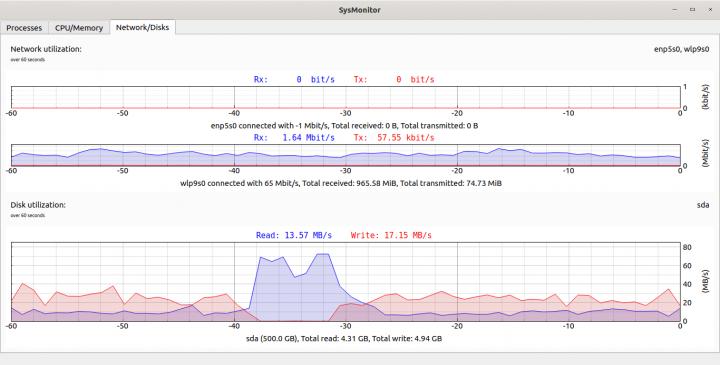
Task: Click the SysMonitor title bar
Action: 360,10
